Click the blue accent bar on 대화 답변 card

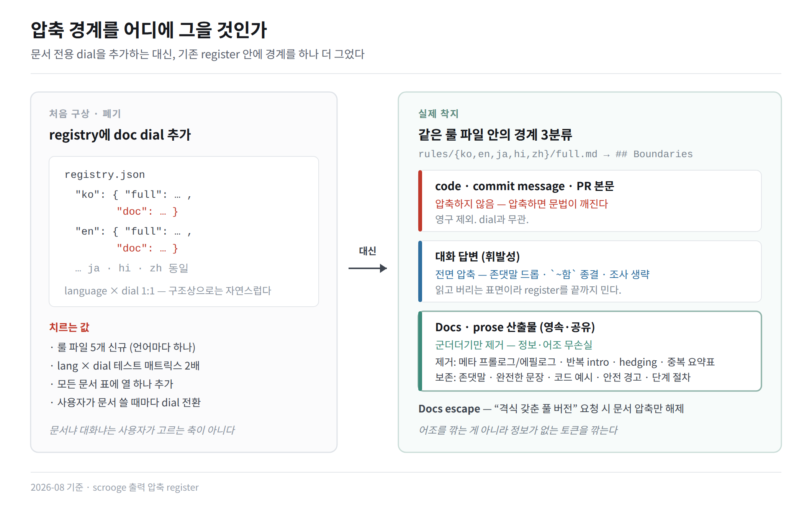[420, 271]
